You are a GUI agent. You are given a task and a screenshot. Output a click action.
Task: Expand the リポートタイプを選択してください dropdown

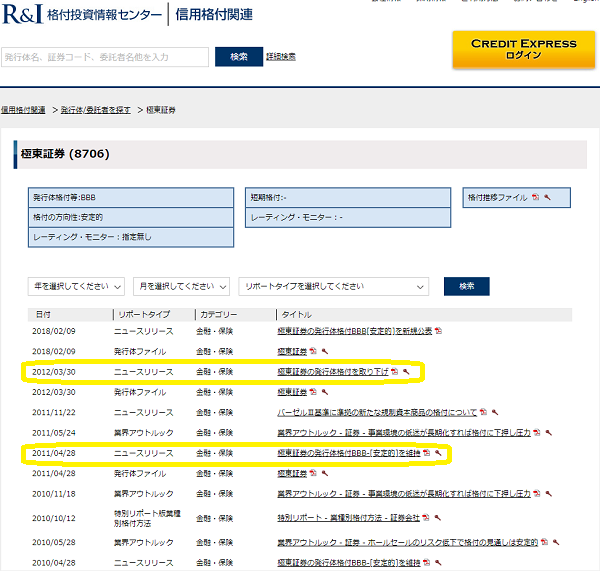click(x=334, y=286)
